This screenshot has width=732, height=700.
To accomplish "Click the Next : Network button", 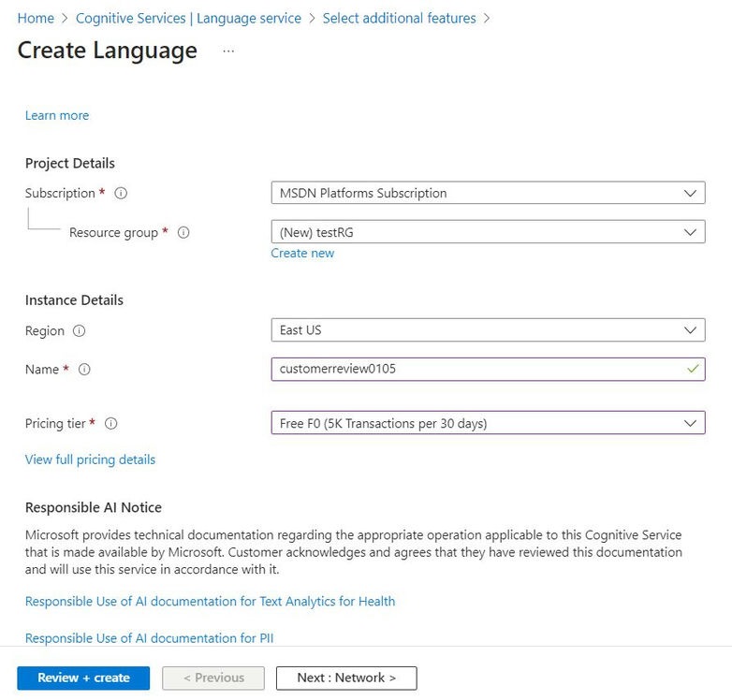I will coord(346,678).
